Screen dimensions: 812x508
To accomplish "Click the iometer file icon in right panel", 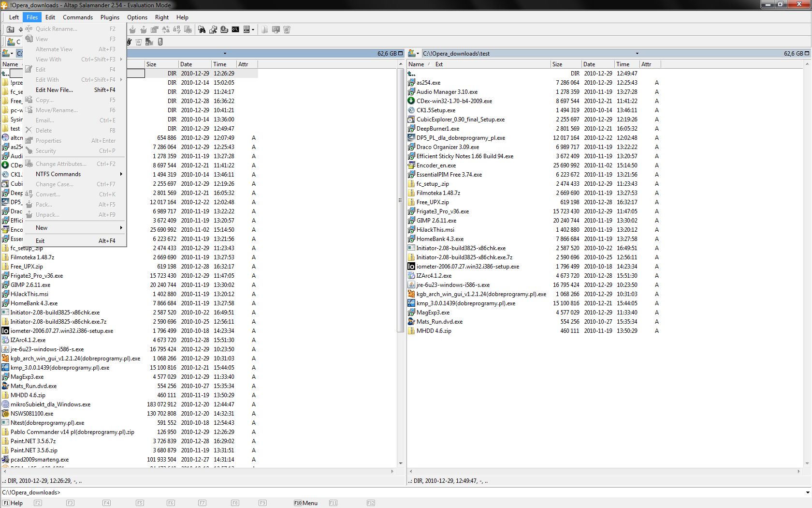I will pyautogui.click(x=411, y=267).
